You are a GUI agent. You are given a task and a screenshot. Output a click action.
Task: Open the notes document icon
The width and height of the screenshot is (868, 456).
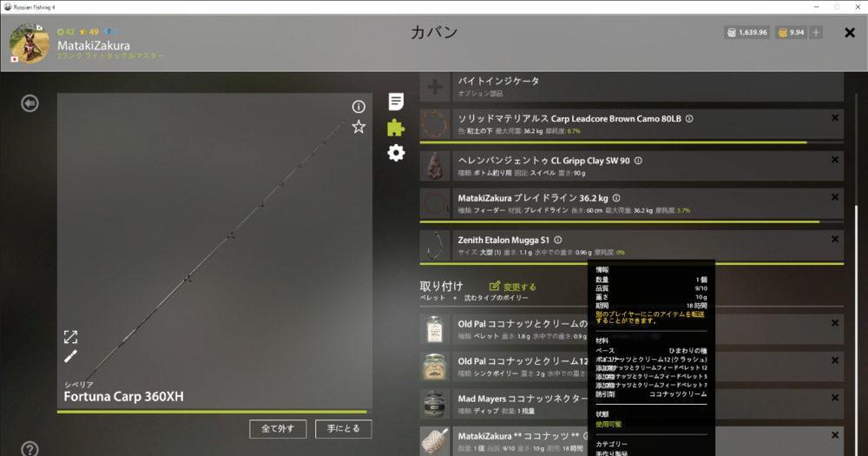click(x=396, y=102)
